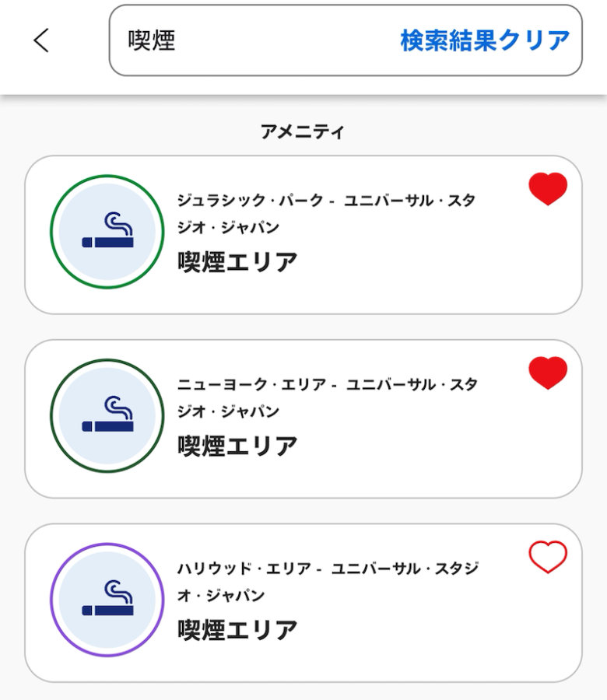
Task: Favorite the ハリウッド・エリア smoking area with the heart
Action: pyautogui.click(x=548, y=558)
